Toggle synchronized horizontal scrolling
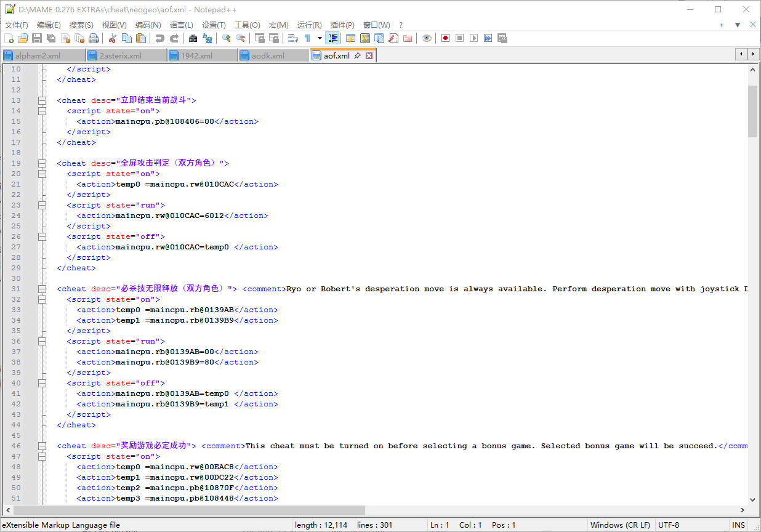The width and height of the screenshot is (761, 532). 274,38
